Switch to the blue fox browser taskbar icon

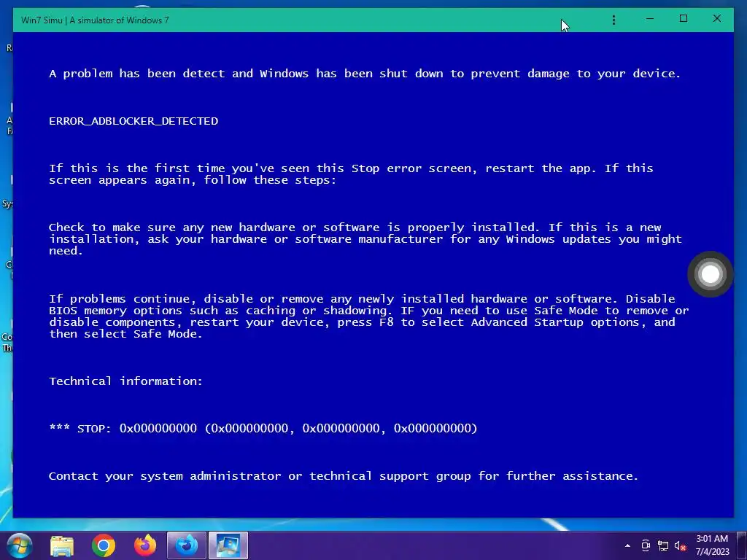186,545
